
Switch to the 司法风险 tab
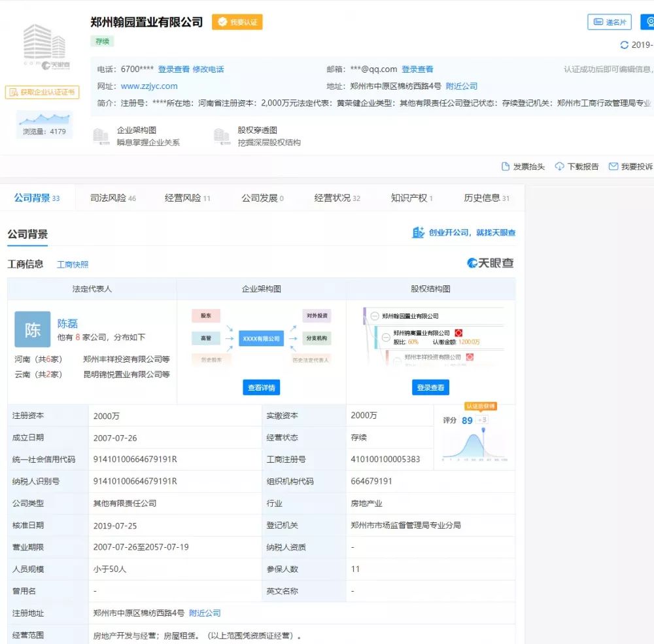pyautogui.click(x=113, y=198)
